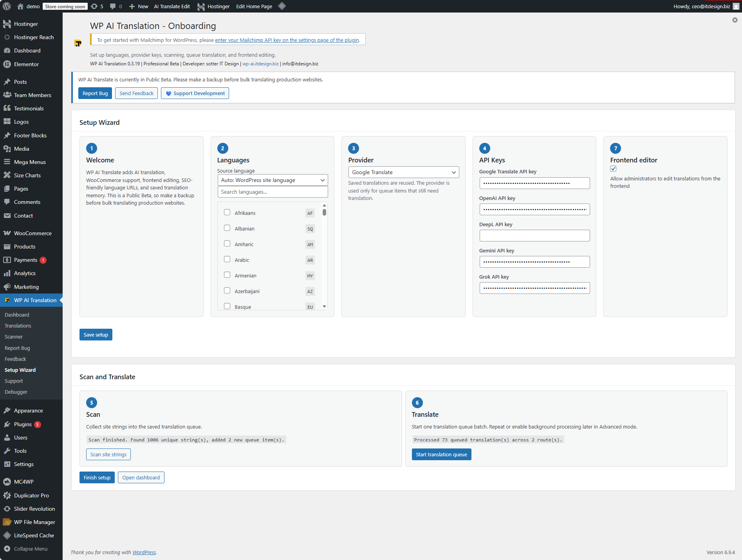Open AI Translate Edit in admin bar

coord(172,6)
